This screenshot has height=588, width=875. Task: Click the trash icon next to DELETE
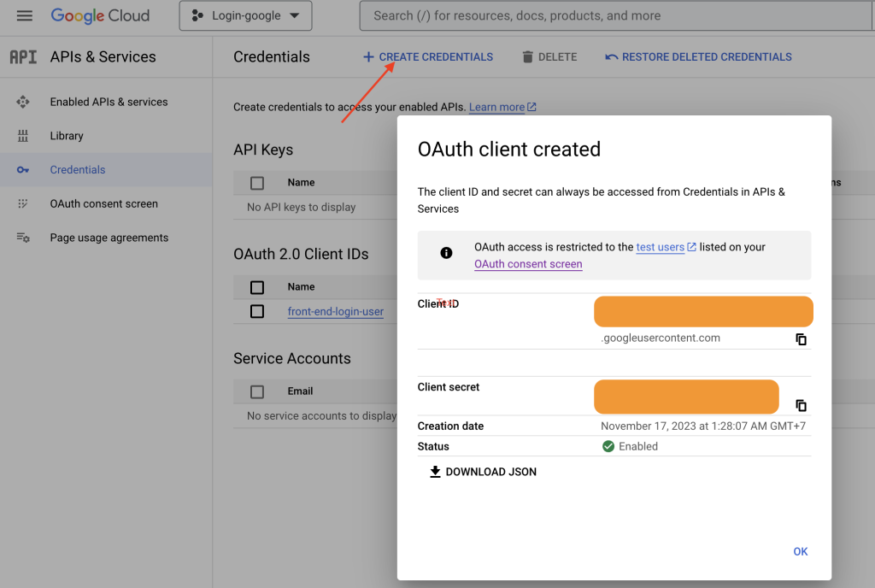pyautogui.click(x=527, y=57)
